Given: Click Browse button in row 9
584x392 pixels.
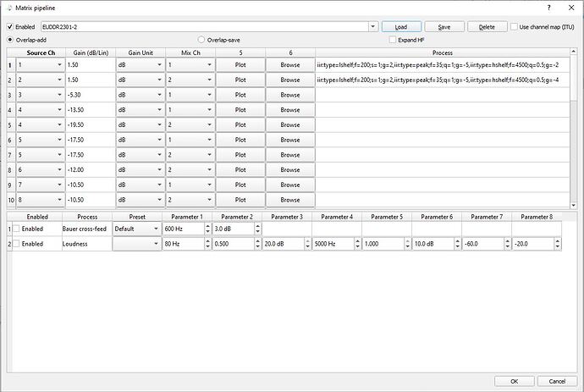Looking at the screenshot, I should click(x=290, y=185).
